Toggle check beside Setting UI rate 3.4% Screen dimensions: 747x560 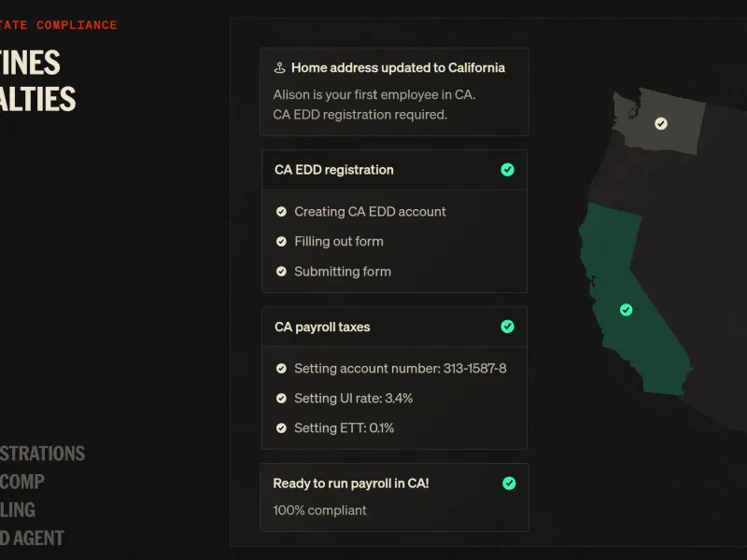282,399
